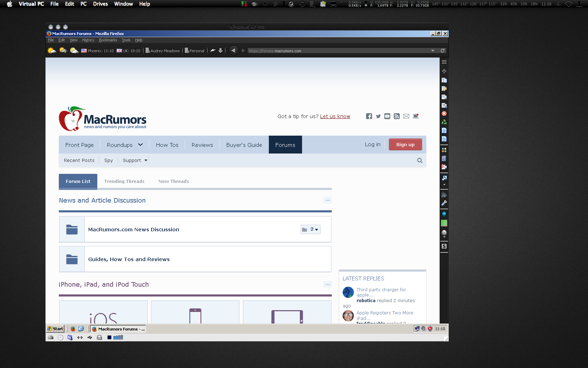Click the Reviews nav link

(x=202, y=145)
